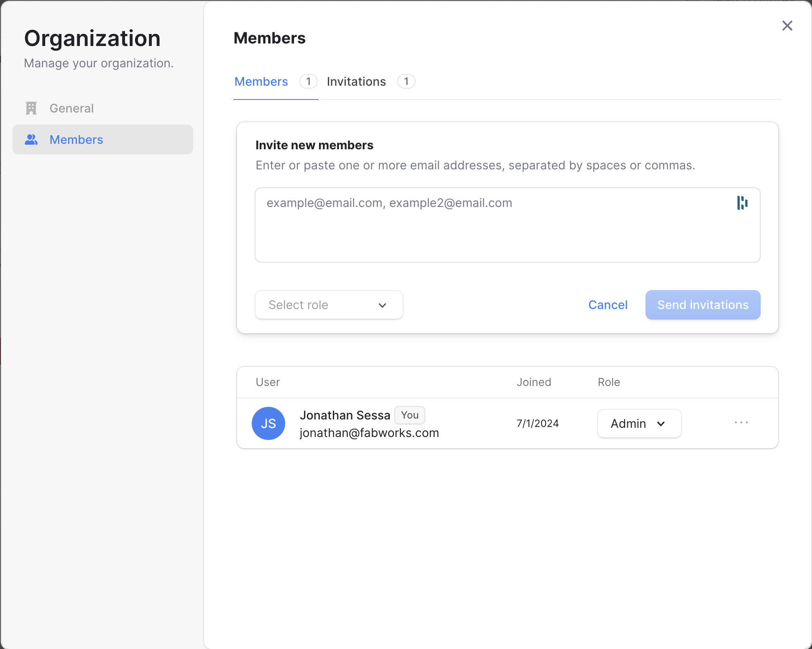812x649 pixels.
Task: Open the Select role dropdown
Action: point(329,305)
